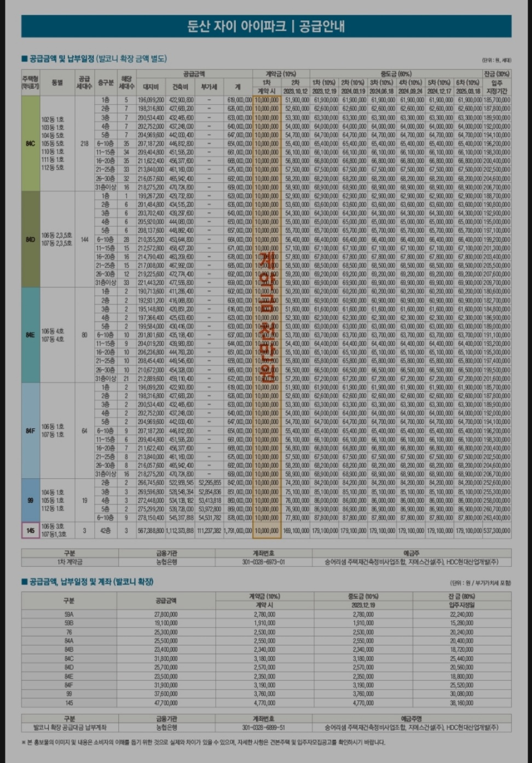Click the '주택형' column header

point(31,83)
